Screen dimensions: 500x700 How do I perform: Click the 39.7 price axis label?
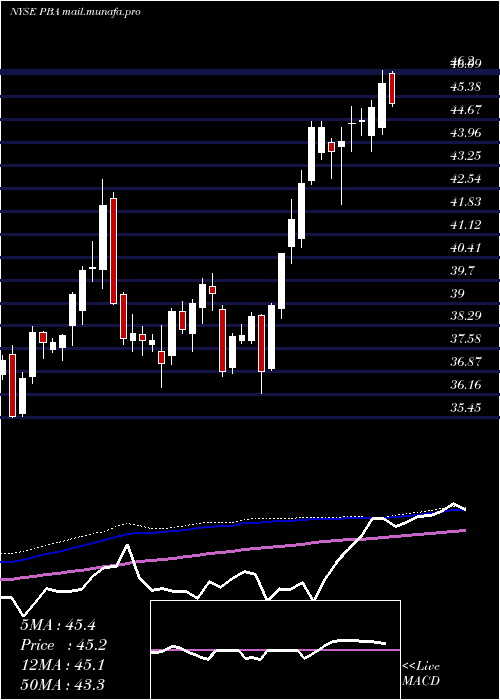tap(462, 271)
